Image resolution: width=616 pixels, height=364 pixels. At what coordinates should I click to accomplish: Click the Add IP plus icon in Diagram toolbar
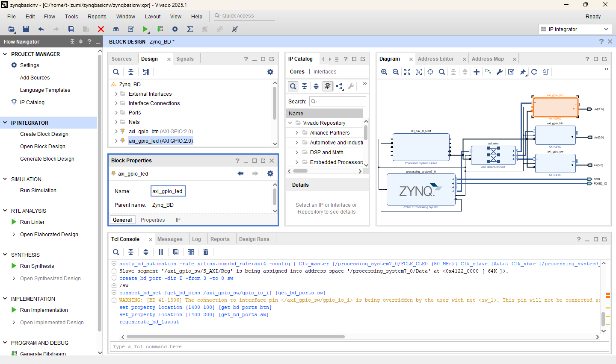click(476, 72)
